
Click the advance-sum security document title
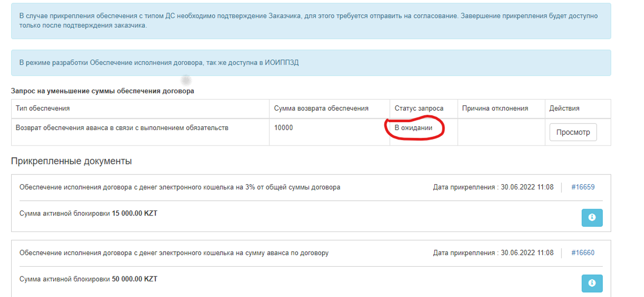(x=174, y=253)
